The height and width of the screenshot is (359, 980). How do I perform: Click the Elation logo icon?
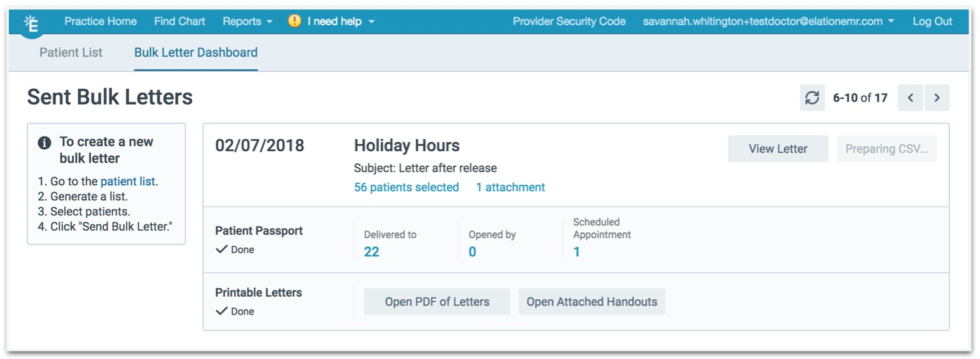pos(32,24)
